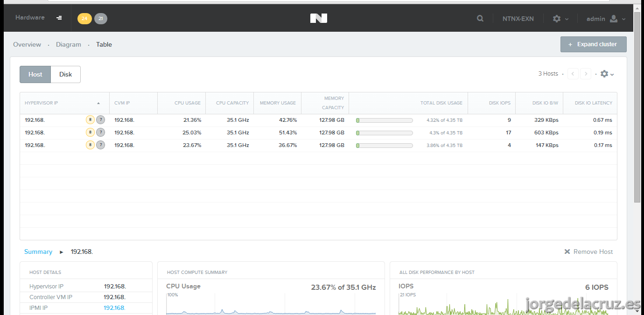Click the Remove Host X icon
This screenshot has height=315, width=644.
[x=567, y=252]
